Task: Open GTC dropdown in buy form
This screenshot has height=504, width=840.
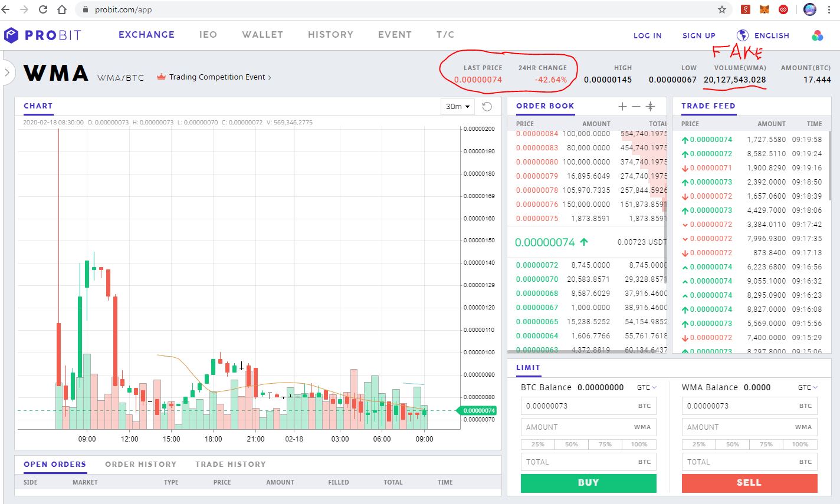Action: tap(647, 387)
